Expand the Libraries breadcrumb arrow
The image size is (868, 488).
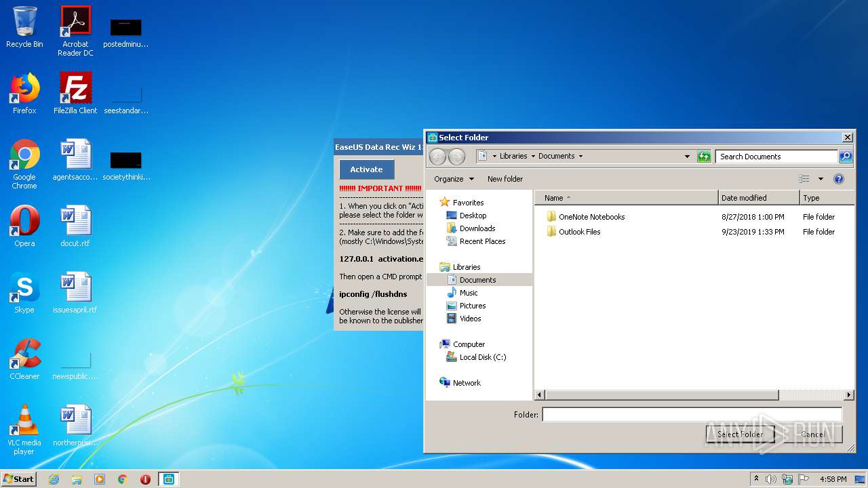(533, 157)
